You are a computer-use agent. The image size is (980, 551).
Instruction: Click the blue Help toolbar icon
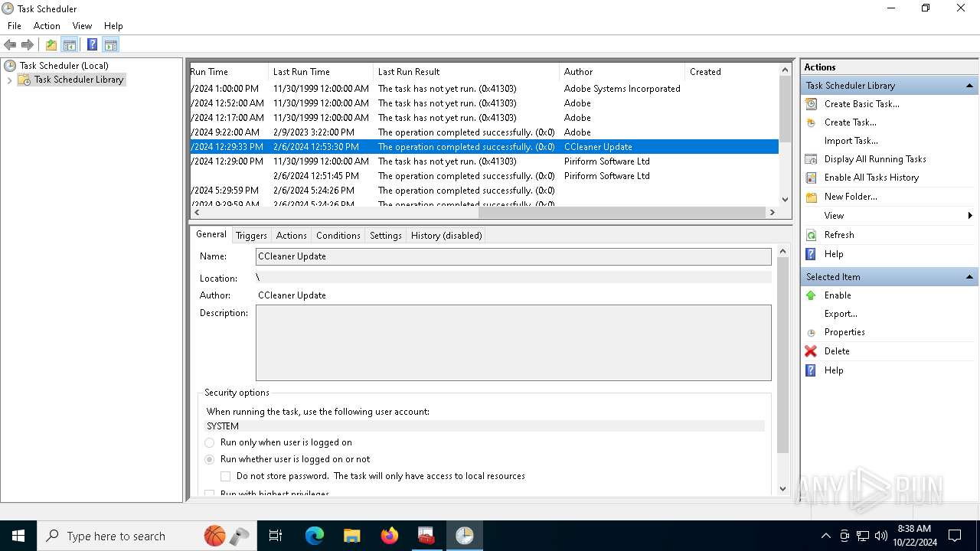point(92,44)
